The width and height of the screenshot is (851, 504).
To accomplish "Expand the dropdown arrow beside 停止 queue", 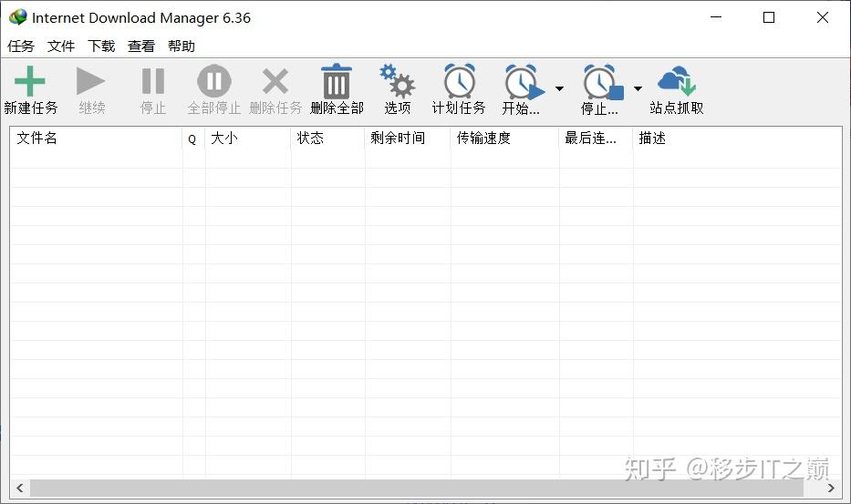I will [x=638, y=88].
